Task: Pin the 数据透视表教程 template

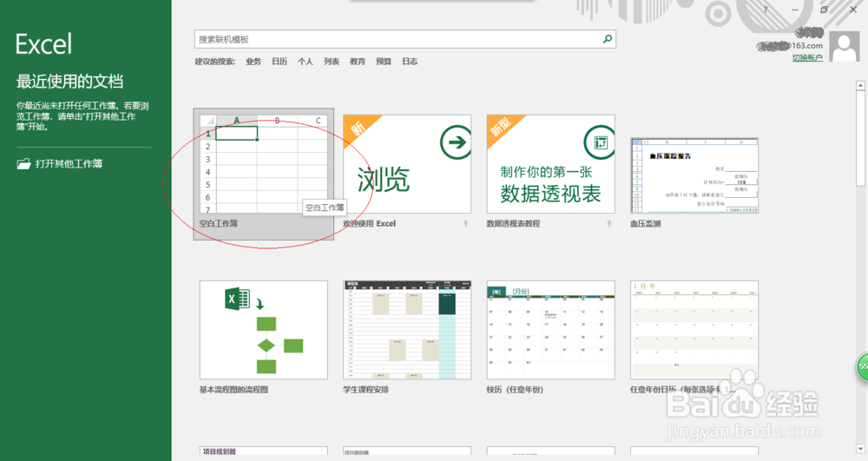Action: point(609,224)
